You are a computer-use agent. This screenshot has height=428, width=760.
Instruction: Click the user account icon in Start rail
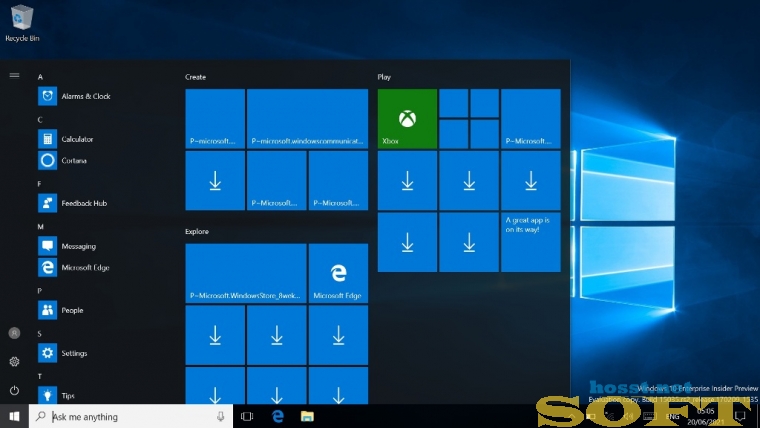(x=15, y=333)
